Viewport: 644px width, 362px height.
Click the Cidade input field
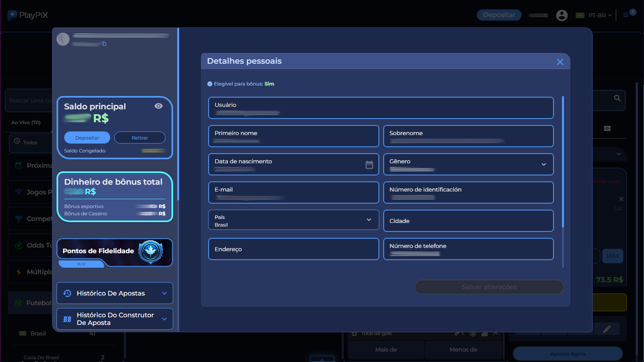(x=468, y=221)
